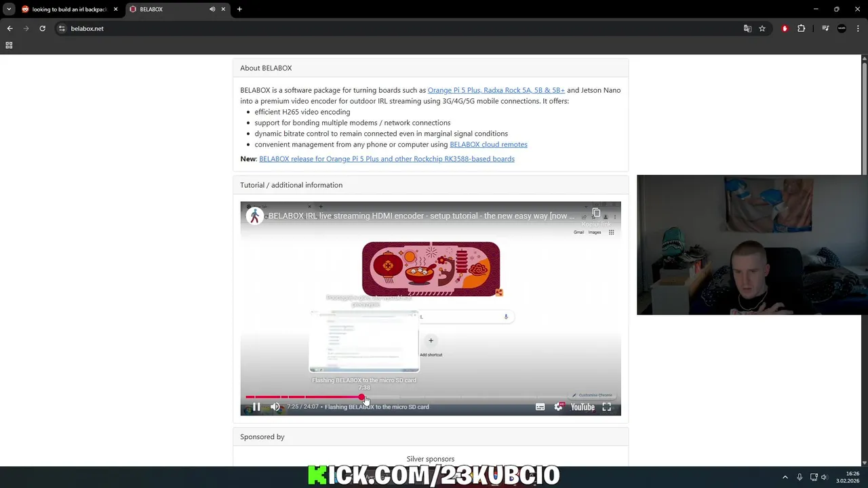Image resolution: width=868 pixels, height=488 pixels.
Task: Click 'Tutorial / additional information' heading
Action: [x=291, y=185]
